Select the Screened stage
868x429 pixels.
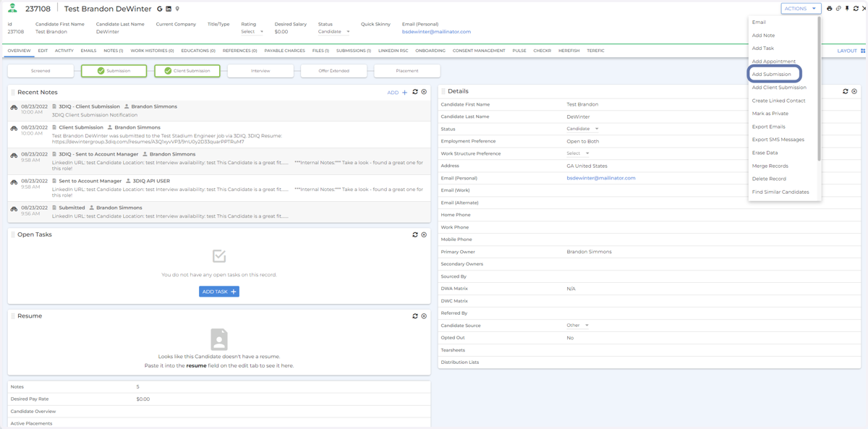[41, 71]
